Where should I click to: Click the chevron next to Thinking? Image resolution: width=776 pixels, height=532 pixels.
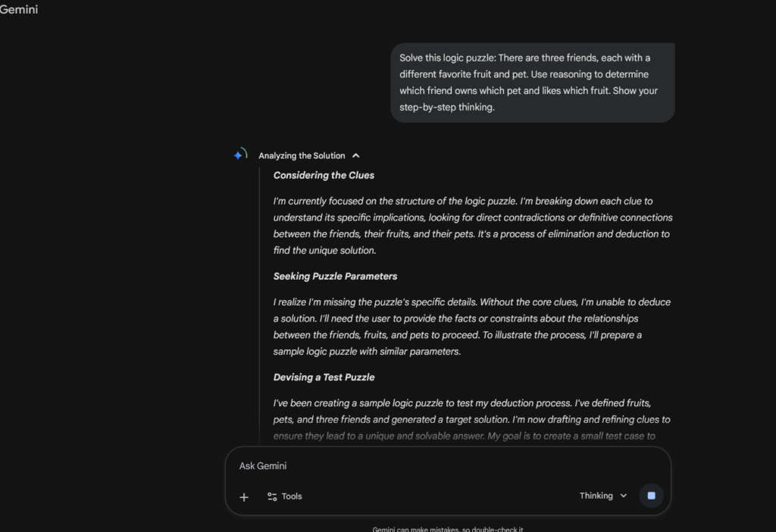624,496
